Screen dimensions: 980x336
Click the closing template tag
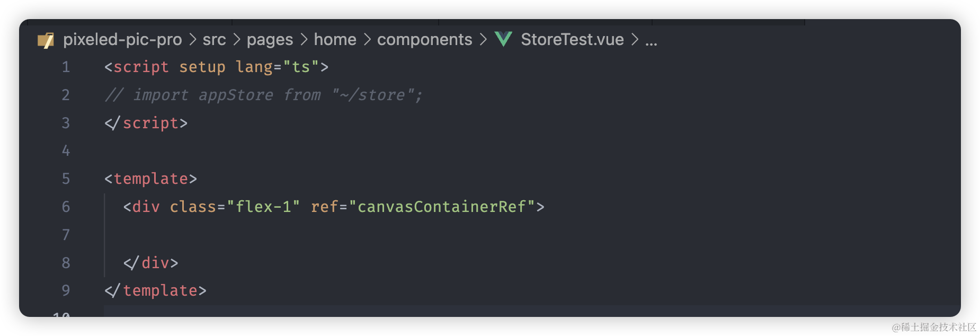(x=155, y=290)
